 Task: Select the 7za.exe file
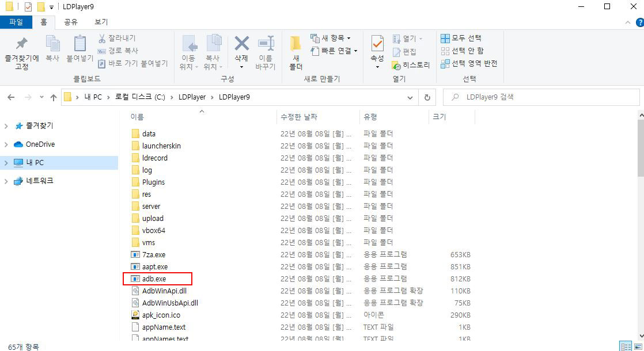(148, 255)
